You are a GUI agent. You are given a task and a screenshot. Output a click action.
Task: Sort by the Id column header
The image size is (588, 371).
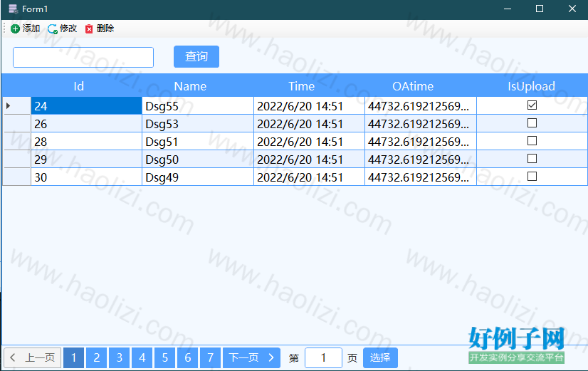point(79,86)
